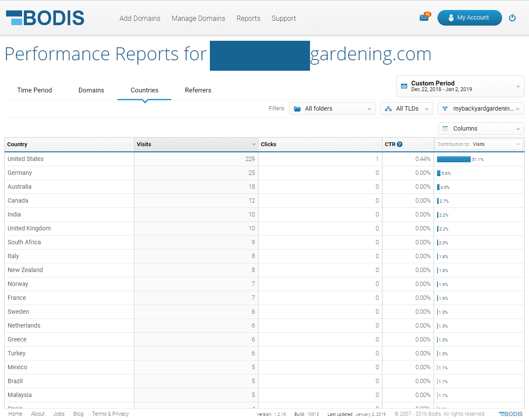Click the Home footer link
529x420 pixels.
pyautogui.click(x=15, y=414)
